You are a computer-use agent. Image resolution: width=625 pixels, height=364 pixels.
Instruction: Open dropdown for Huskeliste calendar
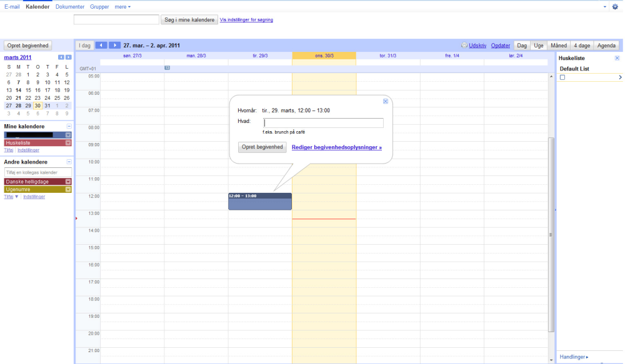pyautogui.click(x=68, y=143)
